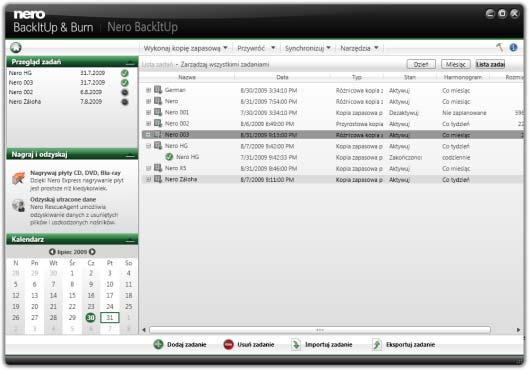Image resolution: width=529 pixels, height=370 pixels.
Task: Click the clock status icon for Nero Záloha job
Action: pos(124,102)
